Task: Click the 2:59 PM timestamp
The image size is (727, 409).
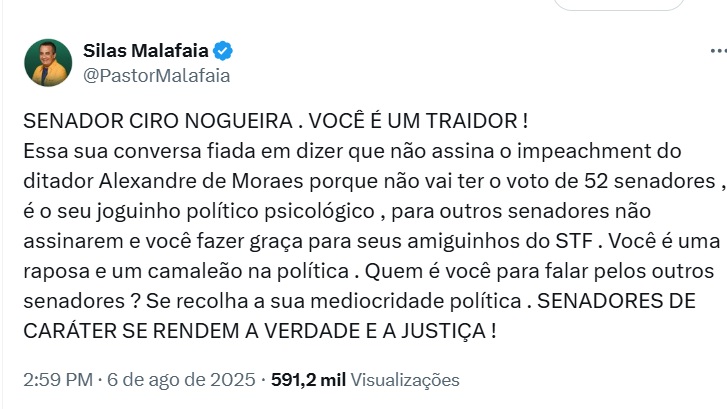Action: (58, 380)
